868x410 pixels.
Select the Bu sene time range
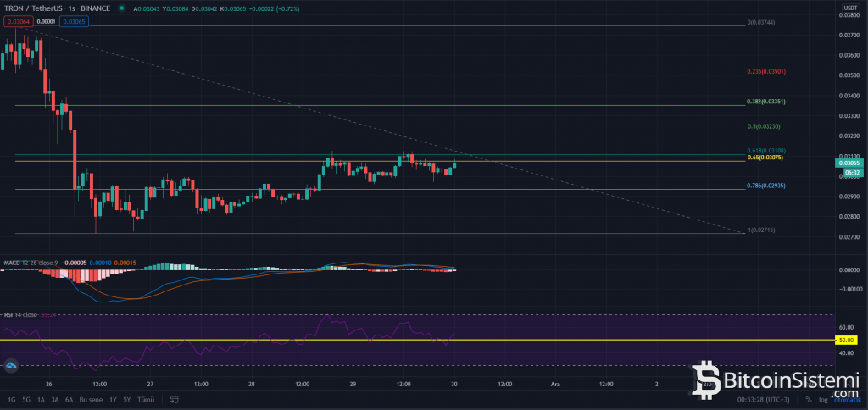pos(92,400)
